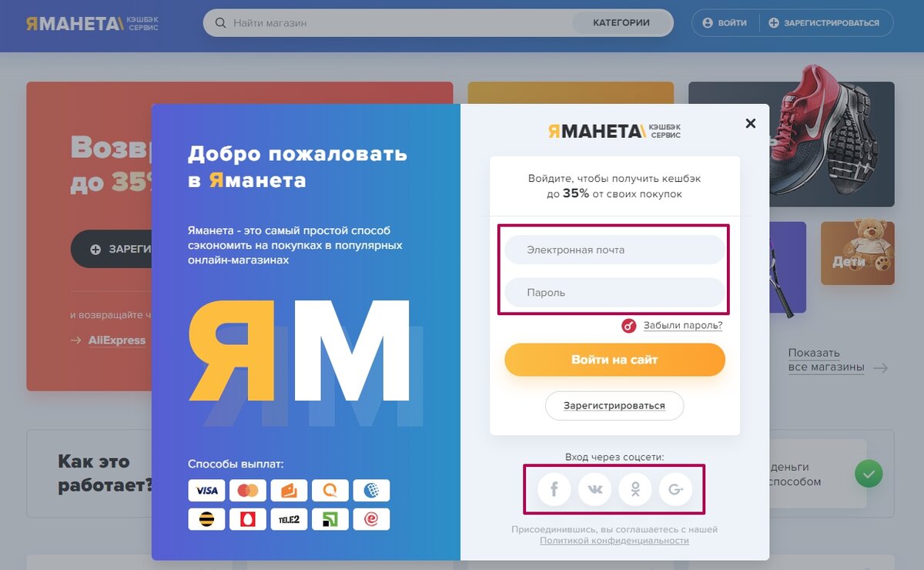Sign in with the Facebook icon
924x570 pixels.
[x=554, y=489]
